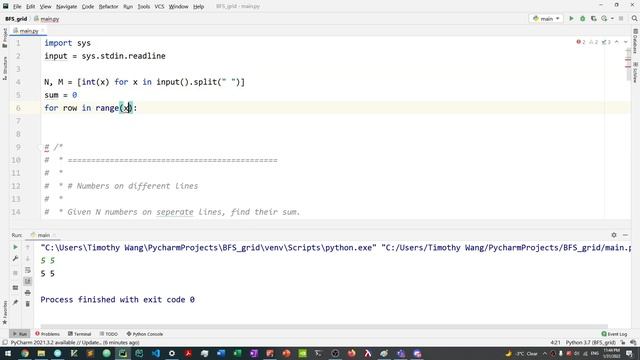Open the Database tool window on right sidebar
640x360 pixels.
point(635,41)
